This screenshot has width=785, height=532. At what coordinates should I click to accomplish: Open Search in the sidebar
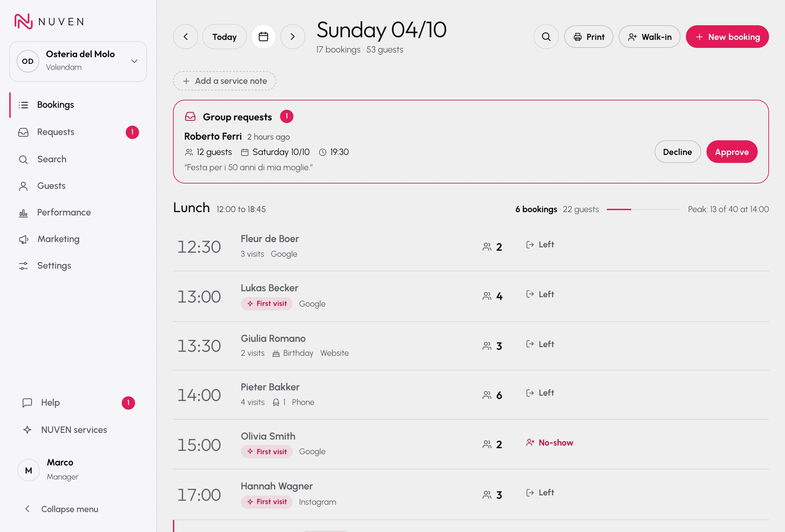coord(78,159)
